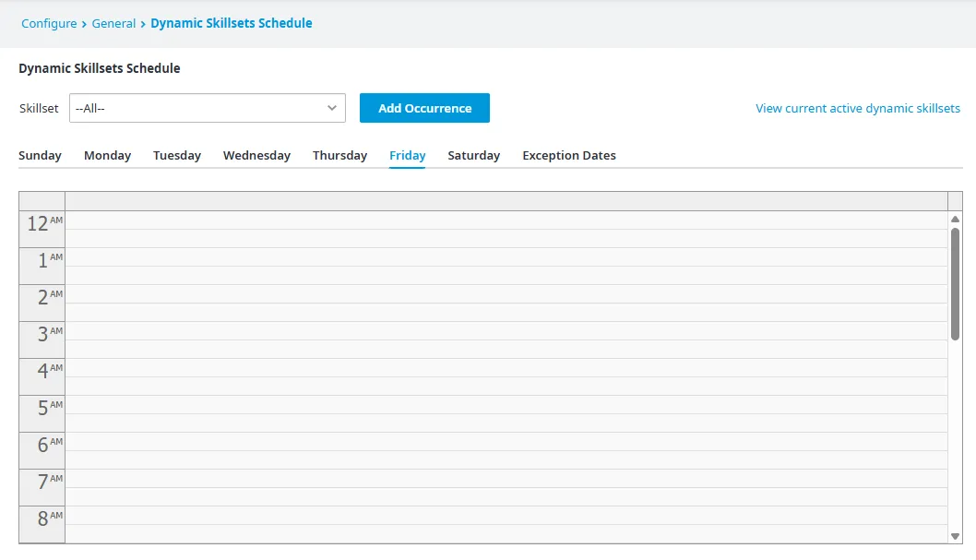
Task: Click the schedule vertical scrollbar thumb
Action: pos(955,284)
